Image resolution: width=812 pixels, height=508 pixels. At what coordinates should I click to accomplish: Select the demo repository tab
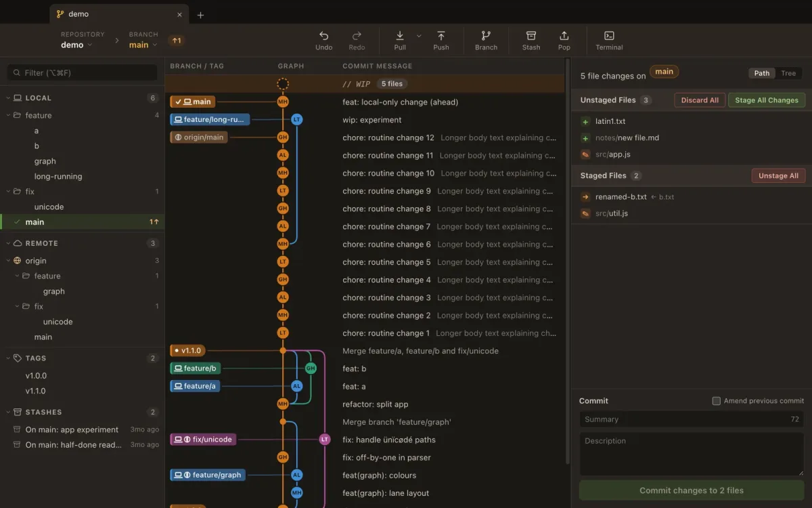[119, 14]
